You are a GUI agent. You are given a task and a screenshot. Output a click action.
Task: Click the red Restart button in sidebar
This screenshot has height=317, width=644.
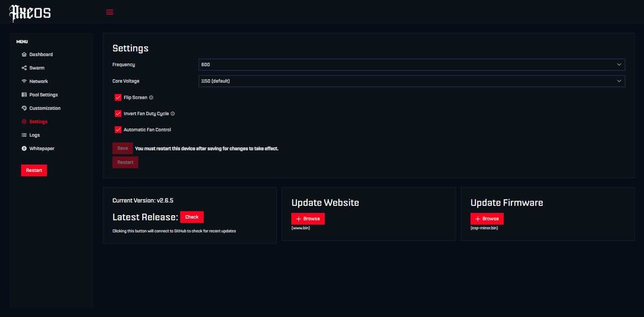[x=34, y=170]
